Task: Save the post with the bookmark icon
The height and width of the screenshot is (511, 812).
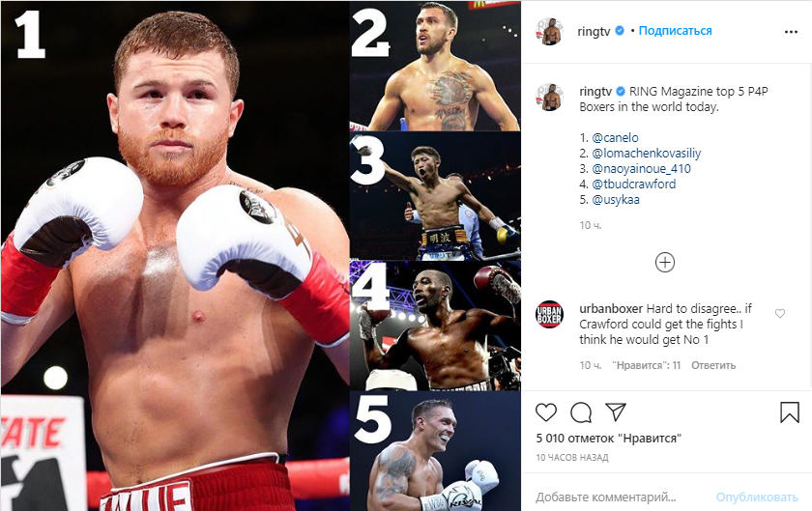Action: click(790, 412)
